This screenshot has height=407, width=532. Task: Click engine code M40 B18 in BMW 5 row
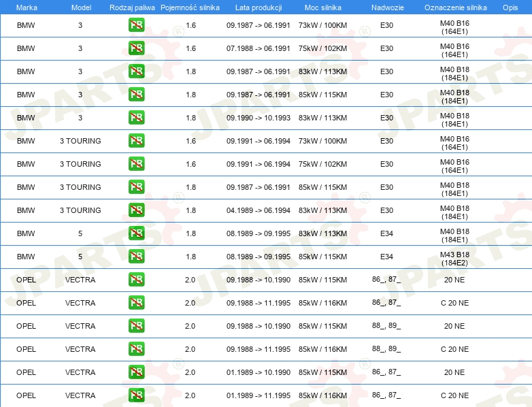point(454,235)
